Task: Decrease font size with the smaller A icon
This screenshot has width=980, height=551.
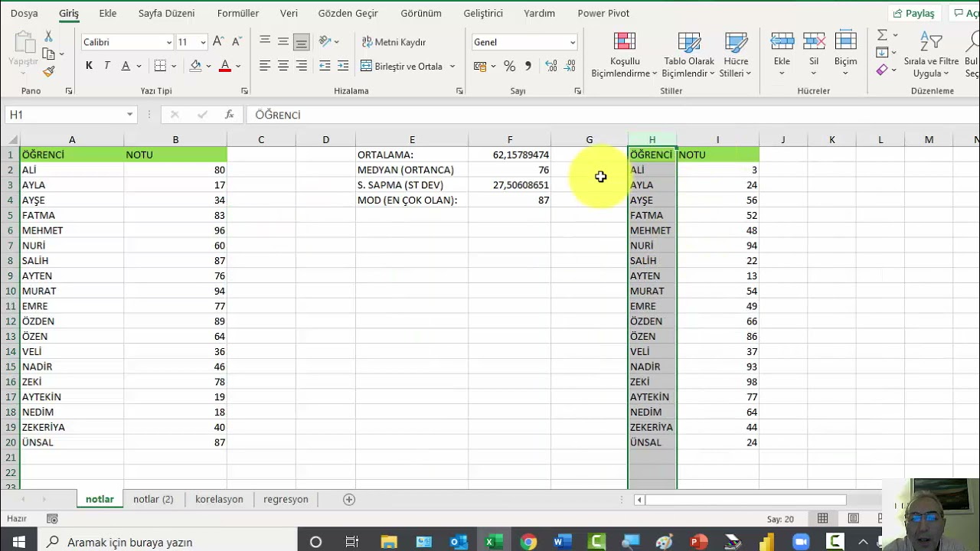Action: coord(237,42)
